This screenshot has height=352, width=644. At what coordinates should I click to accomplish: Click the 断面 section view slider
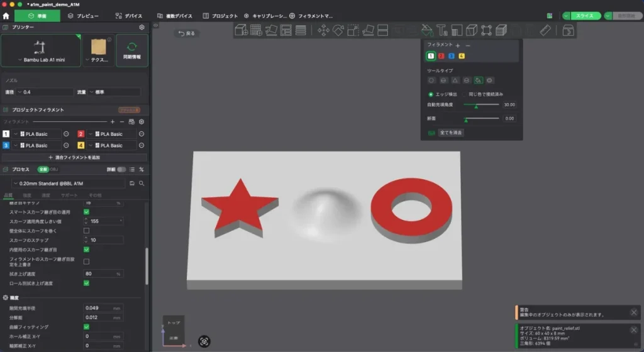click(x=481, y=119)
